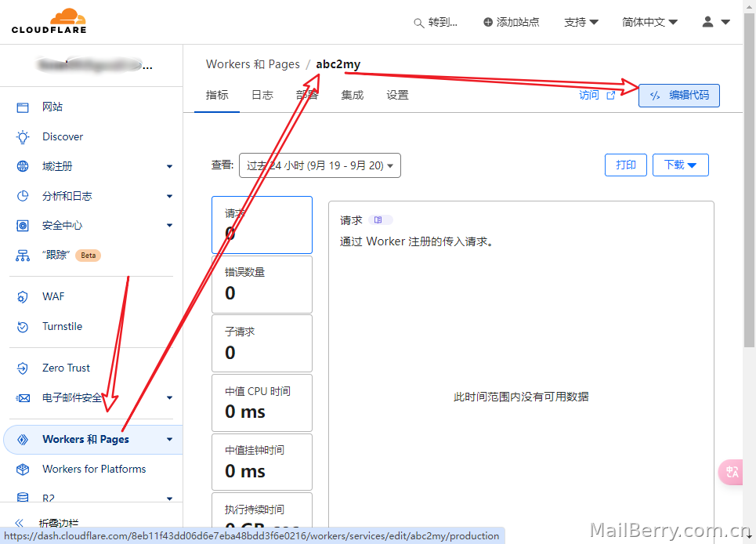This screenshot has height=544, width=756.
Task: Switch to the 指标 tab
Action: point(217,95)
